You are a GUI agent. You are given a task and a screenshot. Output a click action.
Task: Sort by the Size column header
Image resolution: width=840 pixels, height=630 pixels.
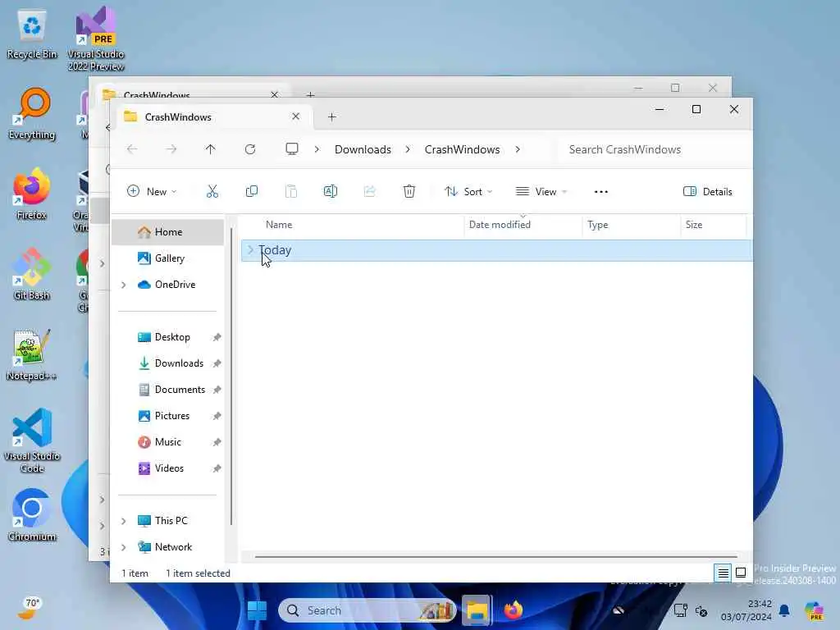pyautogui.click(x=714, y=225)
